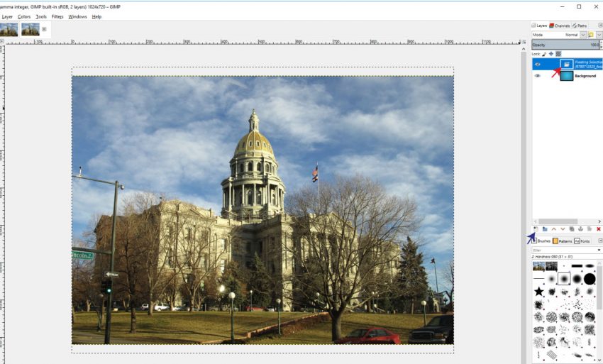
Task: Click the ruler origin corner button
Action: [2, 41]
